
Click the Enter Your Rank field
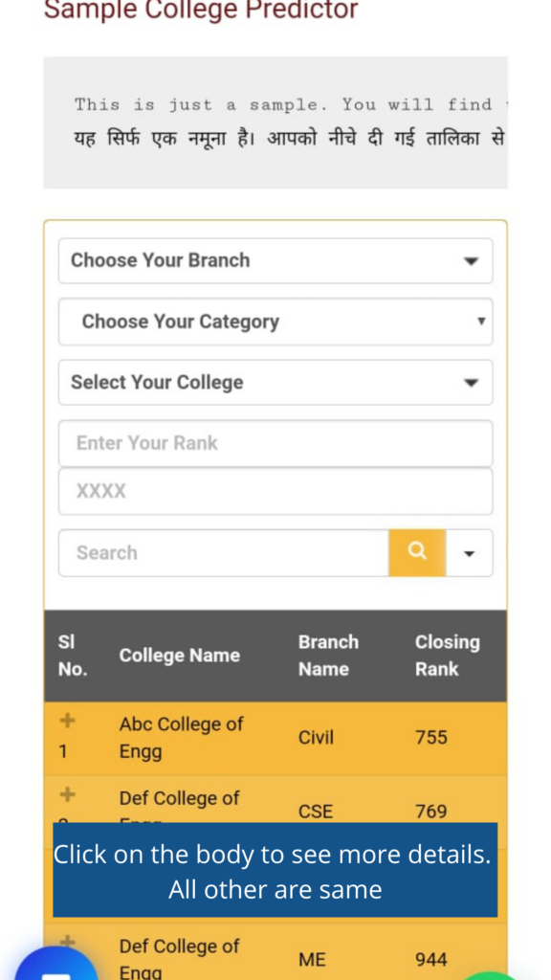(275, 443)
